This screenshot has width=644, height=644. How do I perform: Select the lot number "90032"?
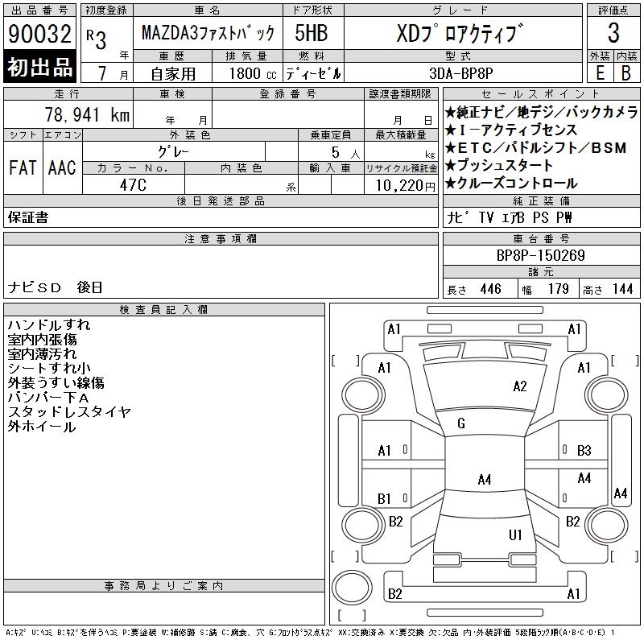click(39, 33)
